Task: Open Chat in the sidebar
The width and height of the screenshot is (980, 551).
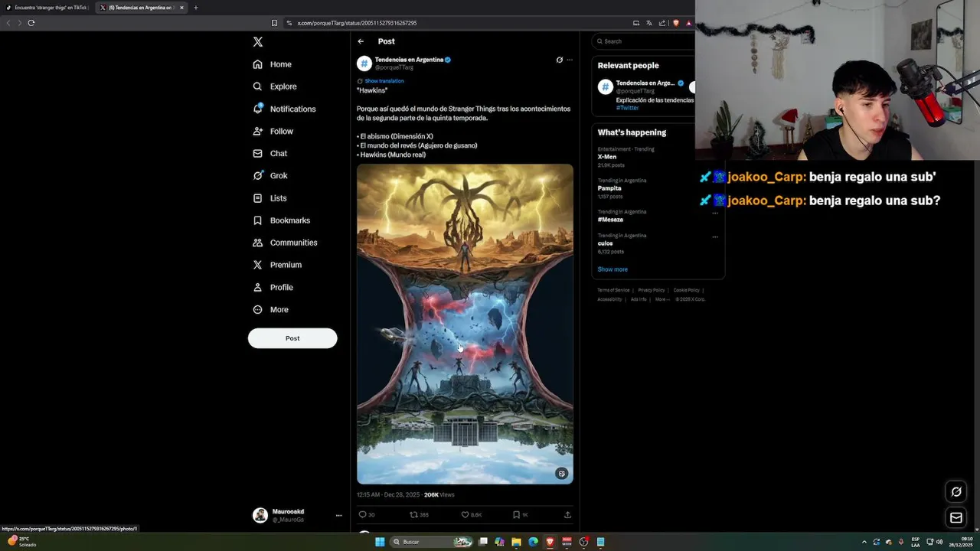Action: tap(270, 153)
